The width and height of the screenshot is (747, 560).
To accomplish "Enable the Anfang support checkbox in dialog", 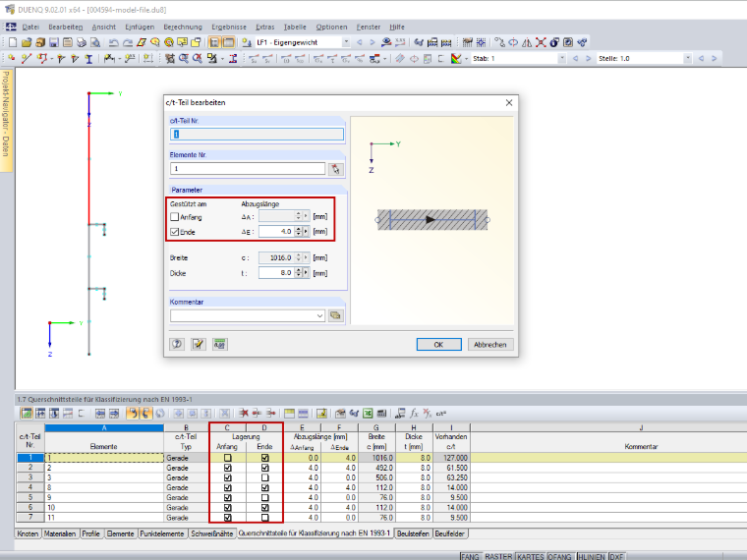I will pos(174,217).
